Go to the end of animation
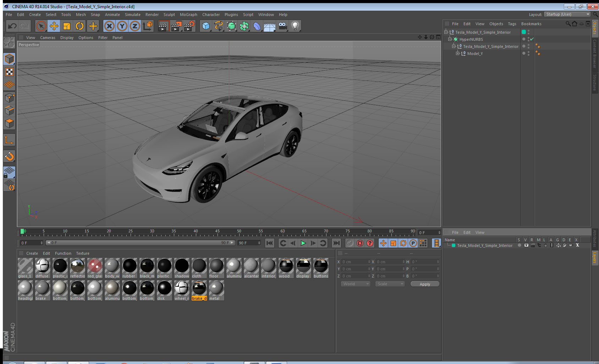 [336, 243]
